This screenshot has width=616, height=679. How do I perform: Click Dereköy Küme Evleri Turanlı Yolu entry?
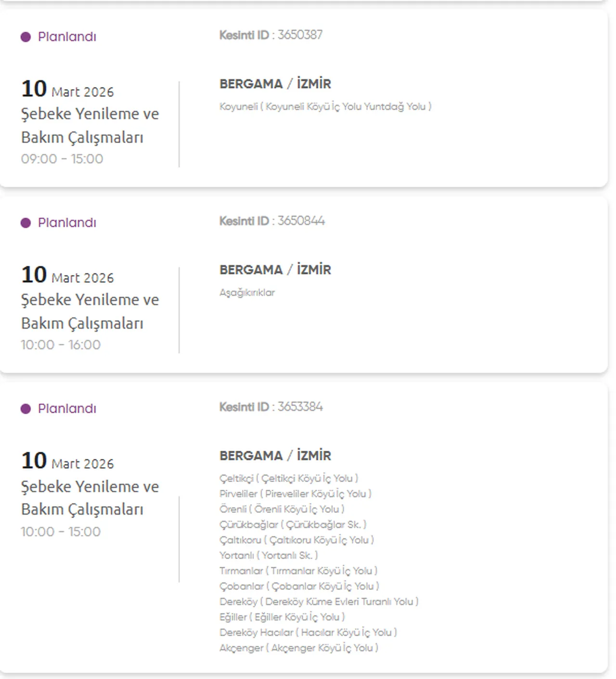pos(319,601)
